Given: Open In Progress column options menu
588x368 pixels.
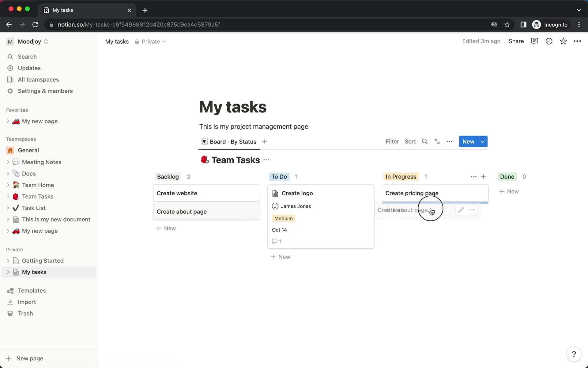Looking at the screenshot, I should coord(473,177).
